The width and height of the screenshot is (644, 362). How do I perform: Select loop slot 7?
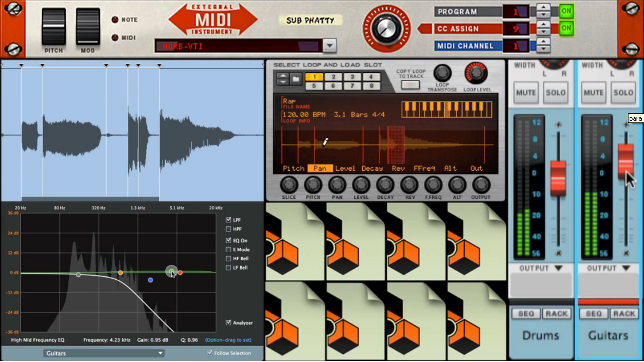352,86
